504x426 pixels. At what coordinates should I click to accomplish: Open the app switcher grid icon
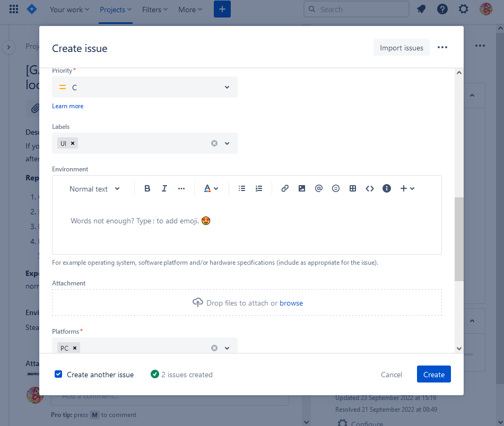click(13, 10)
